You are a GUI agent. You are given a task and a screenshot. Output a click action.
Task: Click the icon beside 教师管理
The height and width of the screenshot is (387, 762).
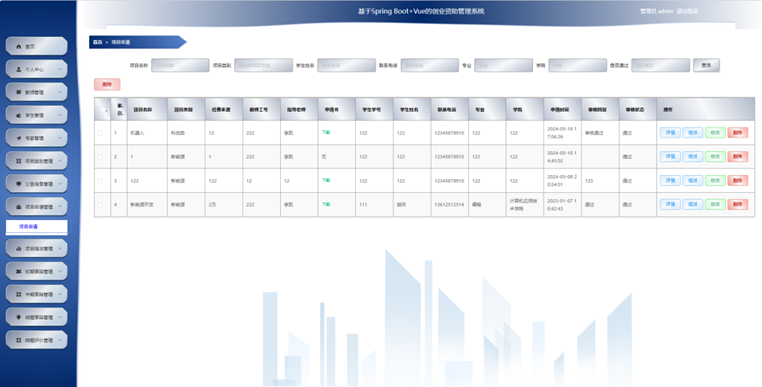coord(19,92)
